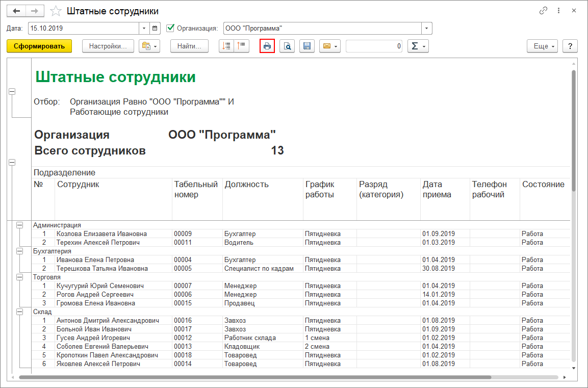588x388 pixels.
Task: Click hire date 14.01.2019
Action: [445, 294]
